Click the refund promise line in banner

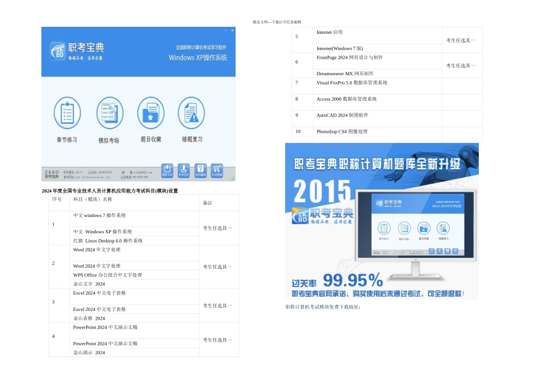coord(378,294)
